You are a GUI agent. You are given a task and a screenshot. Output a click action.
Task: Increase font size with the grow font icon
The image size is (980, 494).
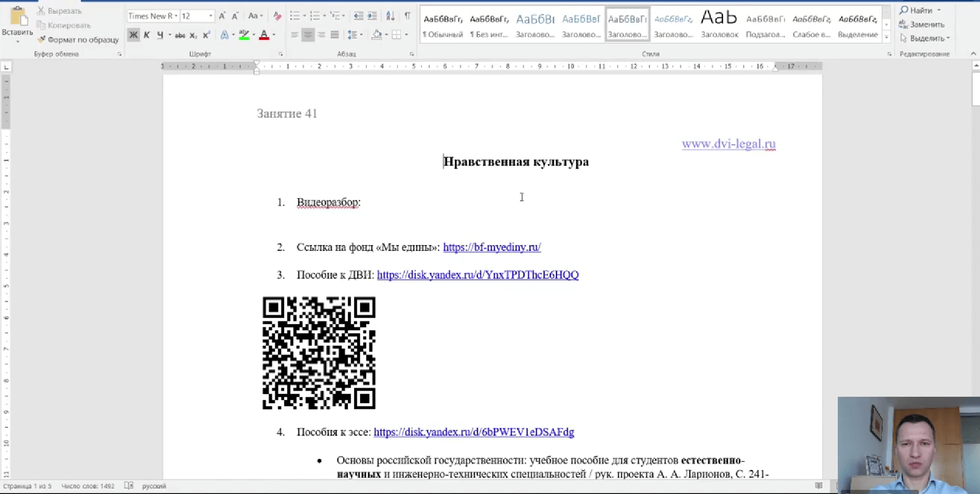tap(222, 16)
